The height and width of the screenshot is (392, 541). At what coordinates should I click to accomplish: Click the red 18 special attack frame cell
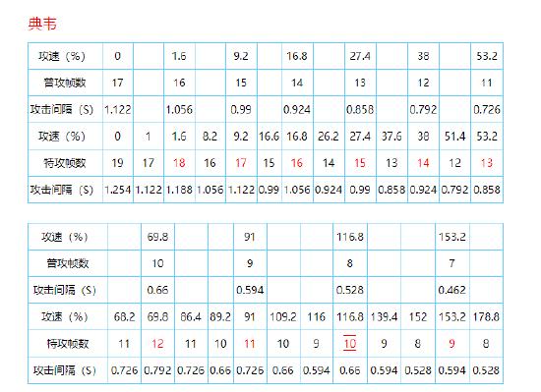click(x=179, y=163)
